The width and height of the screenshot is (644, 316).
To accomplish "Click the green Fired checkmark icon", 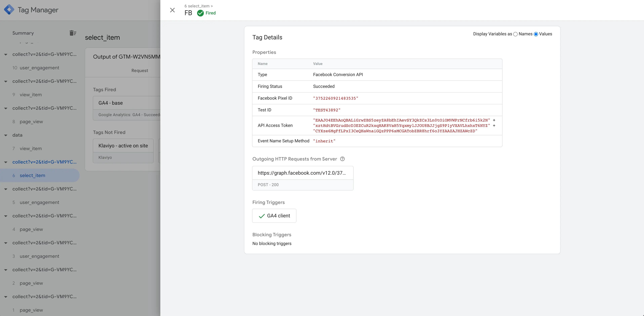I will tap(200, 13).
